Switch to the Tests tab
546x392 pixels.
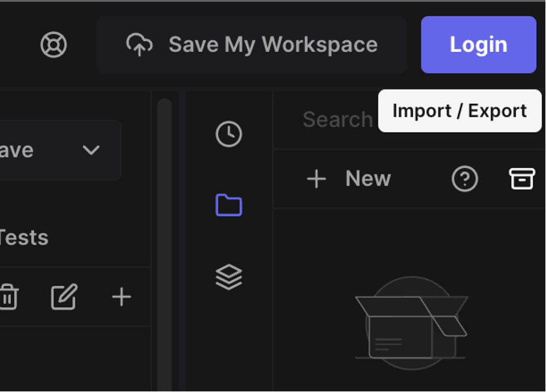point(23,238)
